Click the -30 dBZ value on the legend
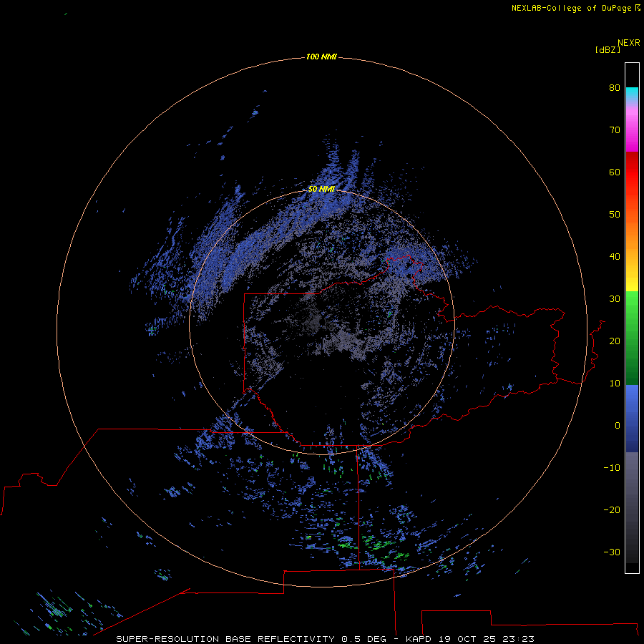 click(x=612, y=552)
